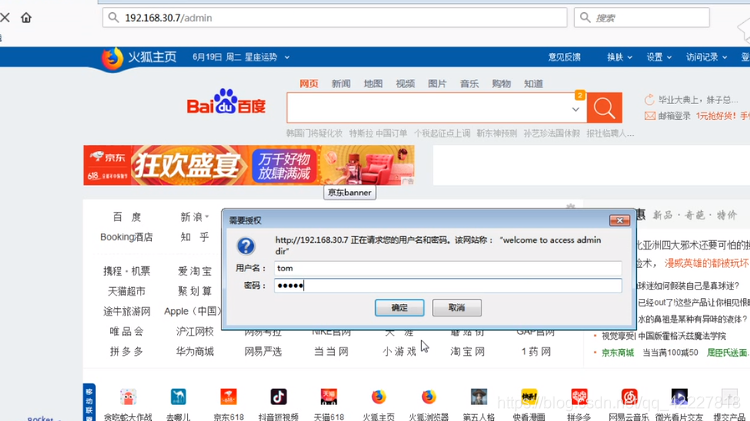The height and width of the screenshot is (421, 750).
Task: Open the 当当网 link
Action: point(331,352)
